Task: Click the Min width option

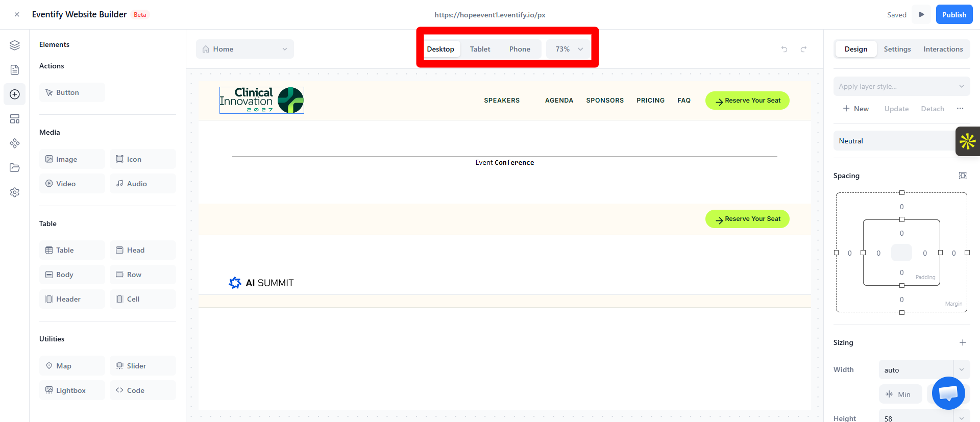Action: click(900, 394)
